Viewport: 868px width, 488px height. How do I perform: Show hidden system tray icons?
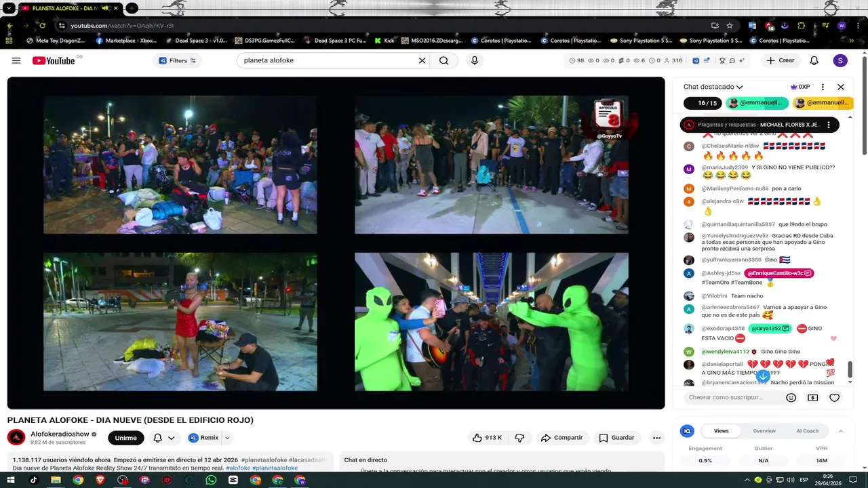[746, 480]
